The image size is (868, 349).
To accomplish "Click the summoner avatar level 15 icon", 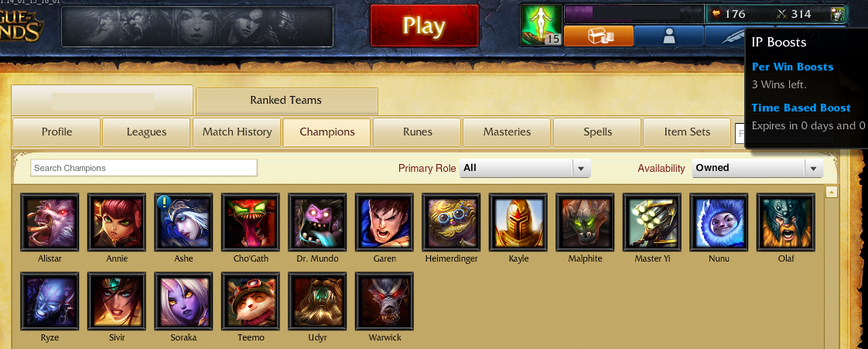I will [542, 25].
